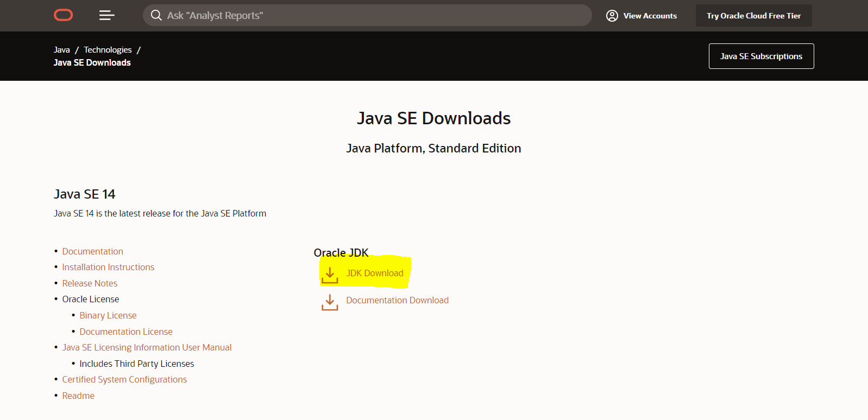The height and width of the screenshot is (420, 868).
Task: Click the Java SE 14 heading
Action: click(85, 194)
